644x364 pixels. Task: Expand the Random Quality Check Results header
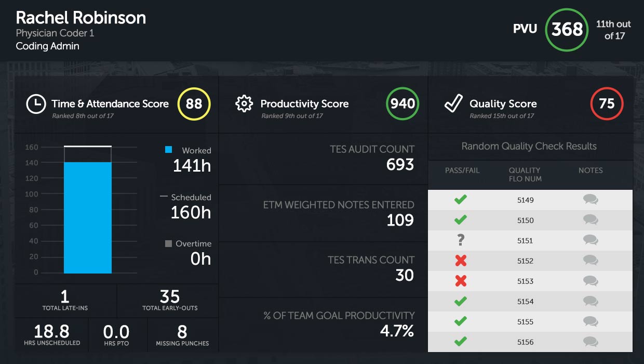(530, 147)
